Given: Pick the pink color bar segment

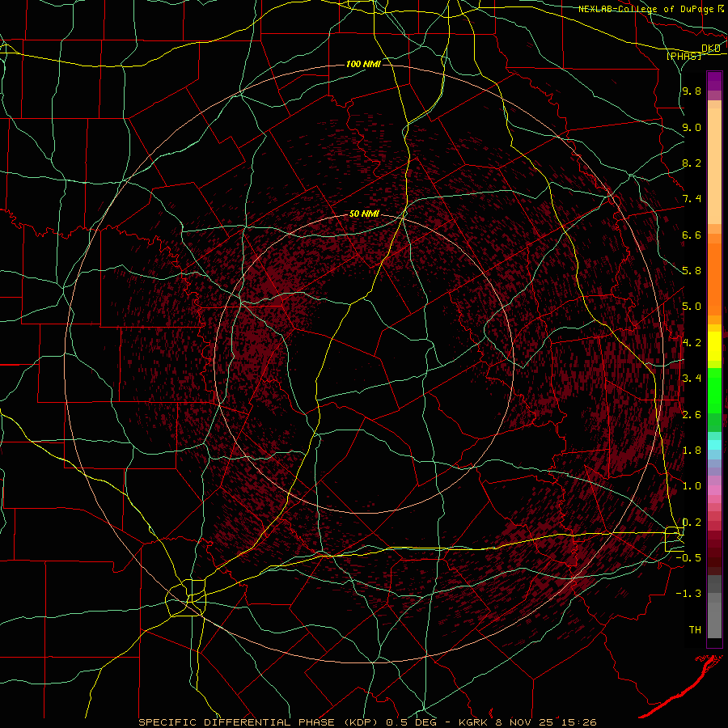Looking at the screenshot, I should (x=714, y=490).
